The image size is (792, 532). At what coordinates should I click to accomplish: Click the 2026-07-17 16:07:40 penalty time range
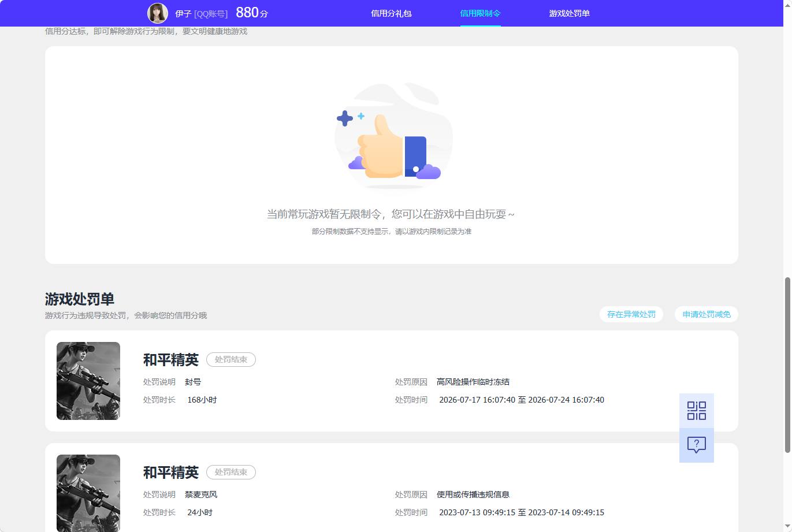522,400
